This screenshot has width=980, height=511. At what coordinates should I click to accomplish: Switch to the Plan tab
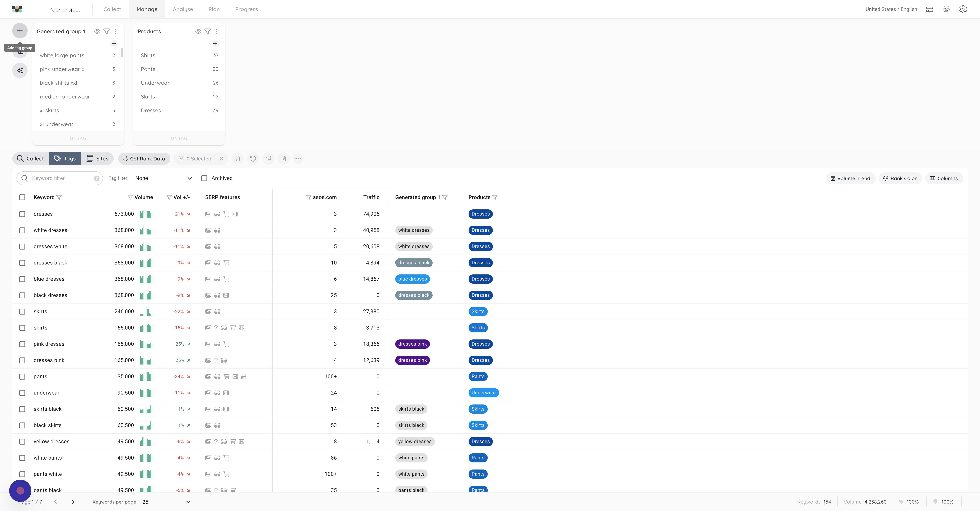coord(214,9)
